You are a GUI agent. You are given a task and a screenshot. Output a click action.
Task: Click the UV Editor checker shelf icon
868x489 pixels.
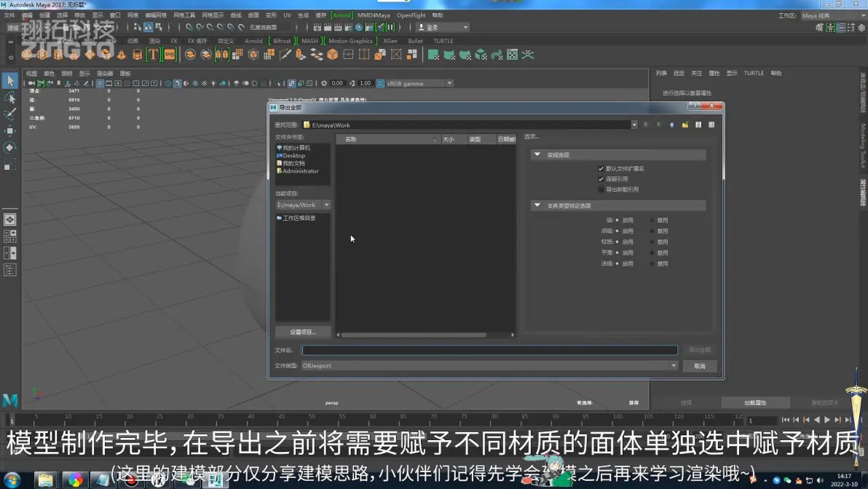tap(513, 54)
